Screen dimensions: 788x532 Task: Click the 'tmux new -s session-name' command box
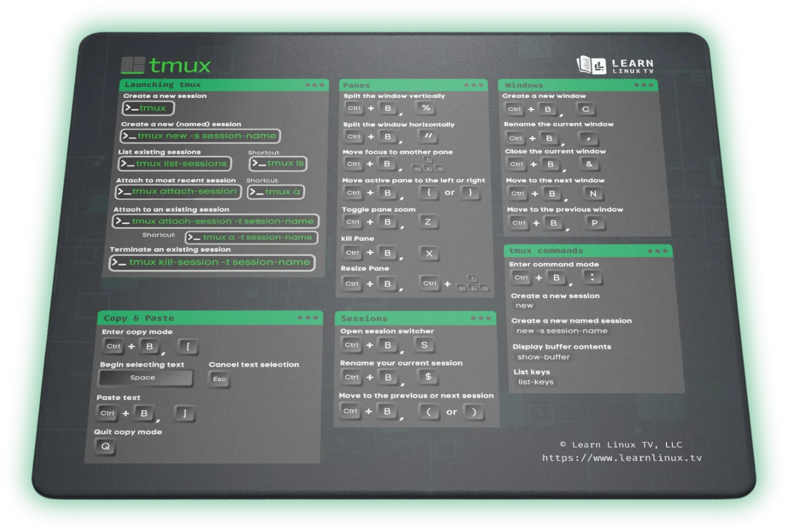coord(200,136)
